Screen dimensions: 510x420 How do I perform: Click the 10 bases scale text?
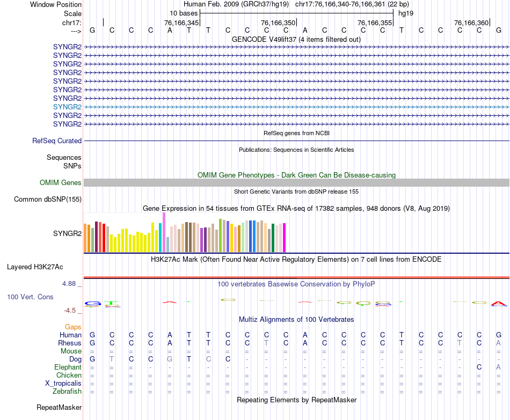click(184, 13)
